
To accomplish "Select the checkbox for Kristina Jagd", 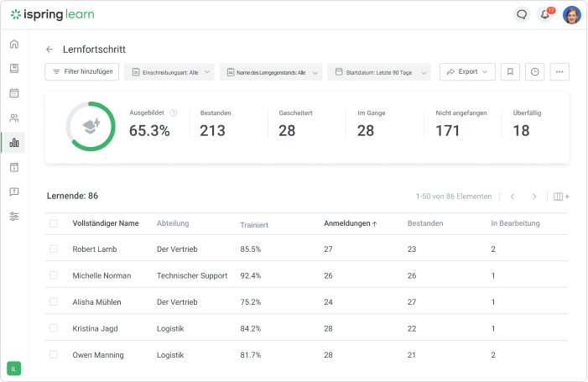I will [x=54, y=328].
